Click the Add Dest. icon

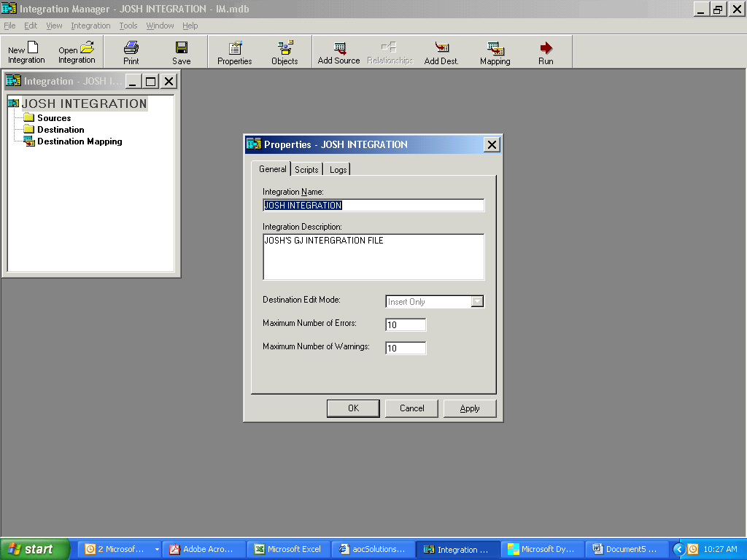coord(441,51)
